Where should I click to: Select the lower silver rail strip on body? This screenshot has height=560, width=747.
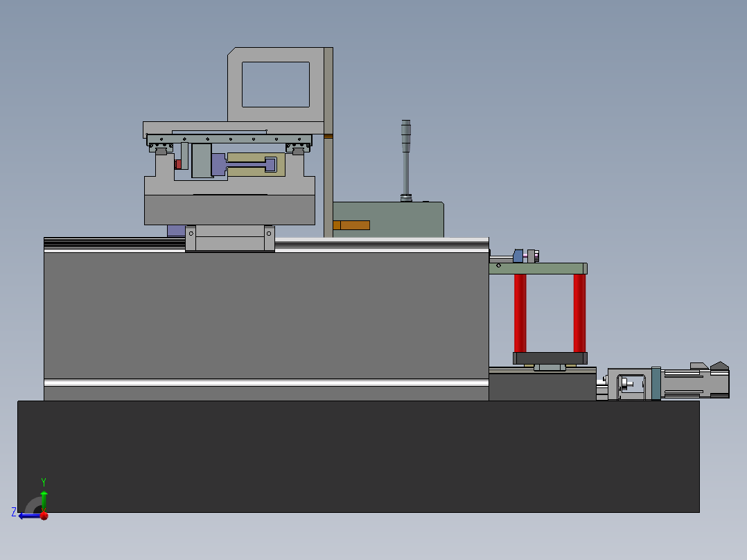[x=266, y=383]
